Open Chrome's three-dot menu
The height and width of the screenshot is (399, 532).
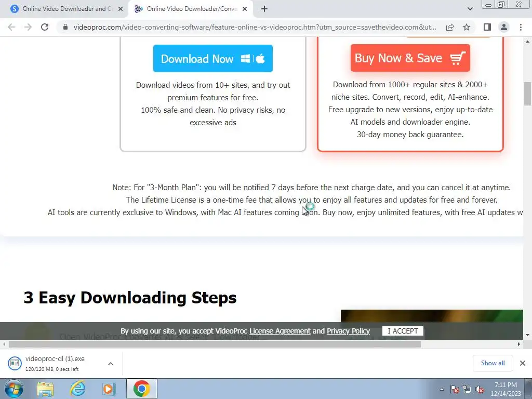coord(521,27)
